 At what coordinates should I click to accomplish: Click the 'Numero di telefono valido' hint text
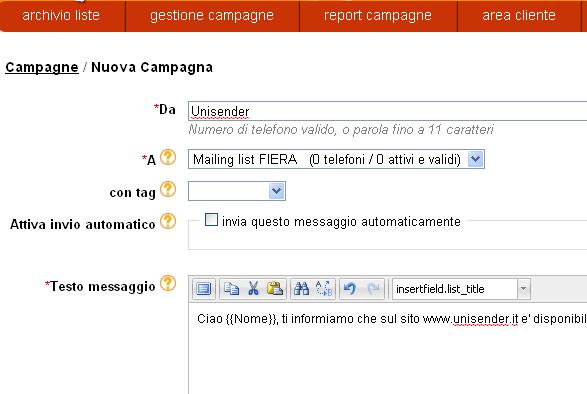pyautogui.click(x=341, y=130)
